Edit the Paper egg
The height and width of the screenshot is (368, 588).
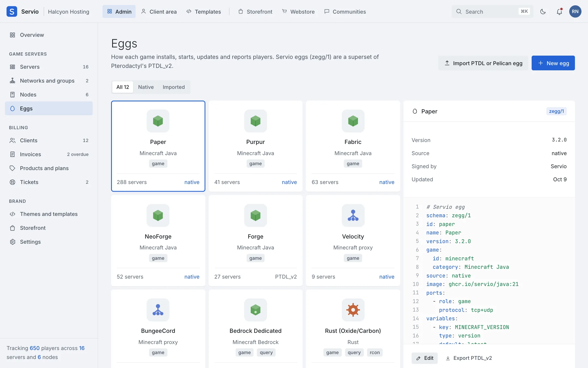[x=425, y=358]
